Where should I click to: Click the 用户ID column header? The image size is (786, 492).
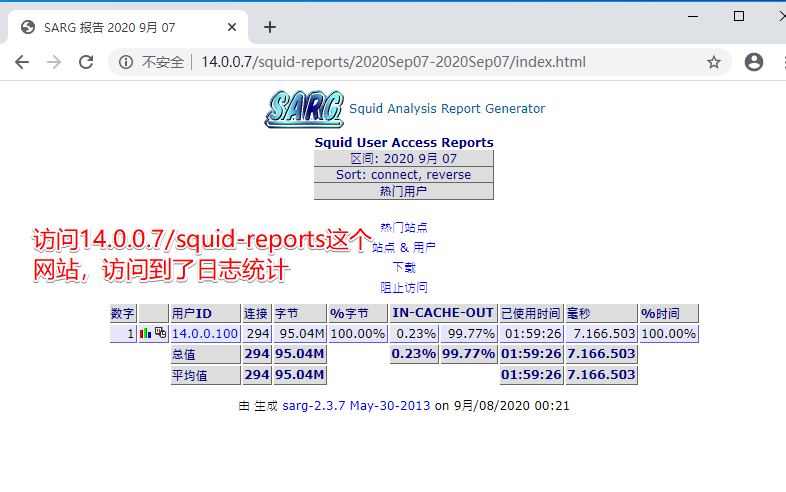[206, 313]
